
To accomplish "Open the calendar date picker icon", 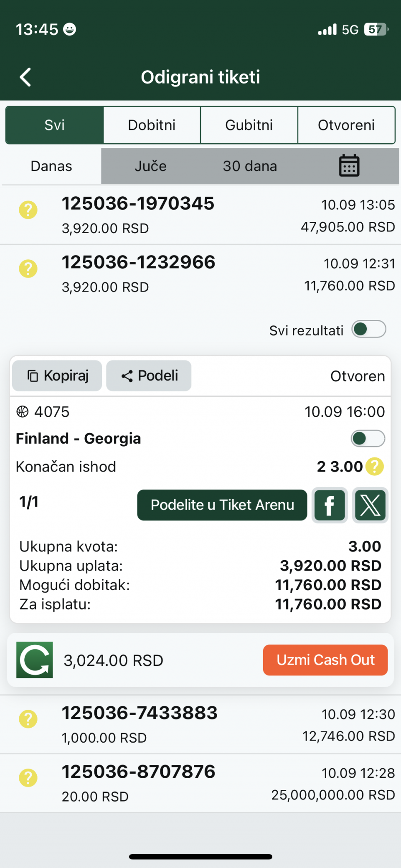I will (x=349, y=166).
